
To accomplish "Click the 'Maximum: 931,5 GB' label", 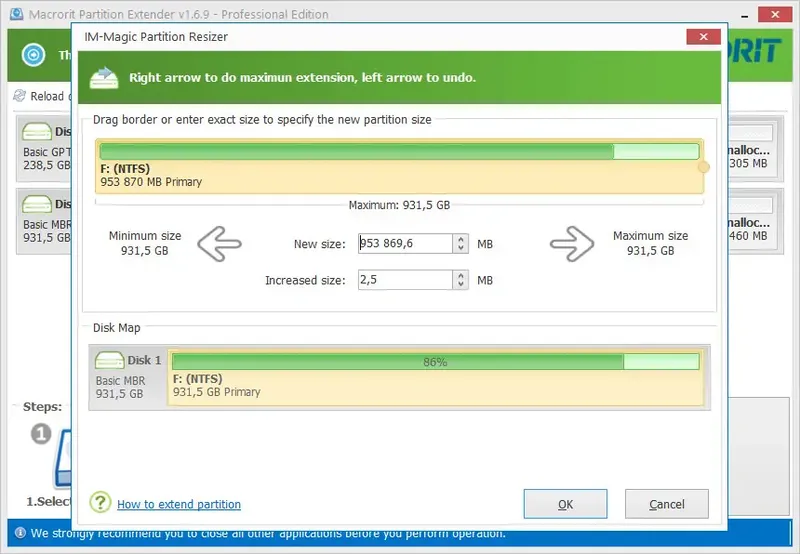I will coord(399,205).
